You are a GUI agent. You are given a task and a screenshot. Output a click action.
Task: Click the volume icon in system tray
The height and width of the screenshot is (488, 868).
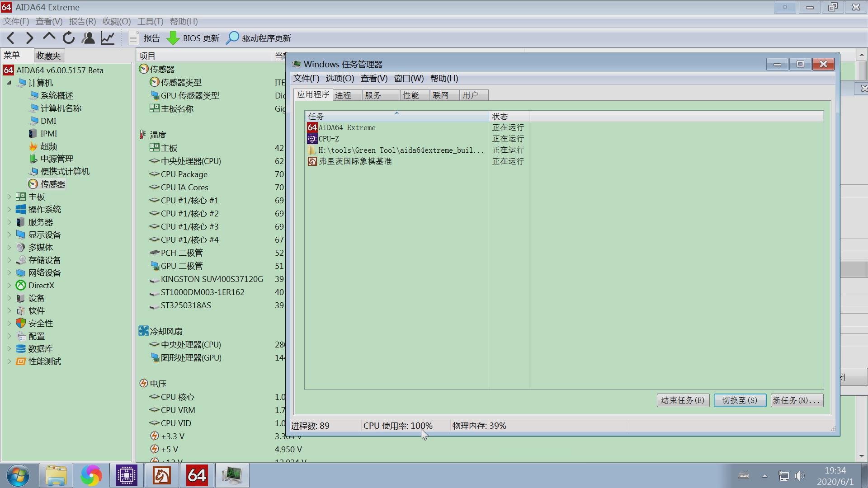pos(800,475)
